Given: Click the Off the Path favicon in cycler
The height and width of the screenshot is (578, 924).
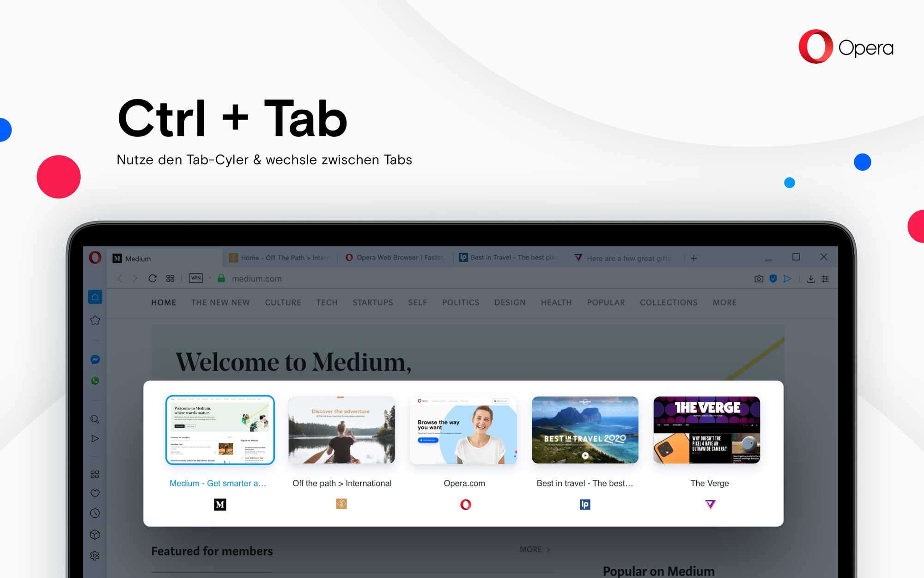Looking at the screenshot, I should click(341, 504).
